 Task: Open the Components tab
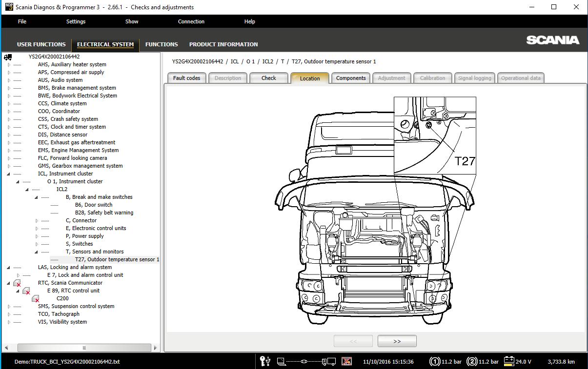tap(351, 78)
